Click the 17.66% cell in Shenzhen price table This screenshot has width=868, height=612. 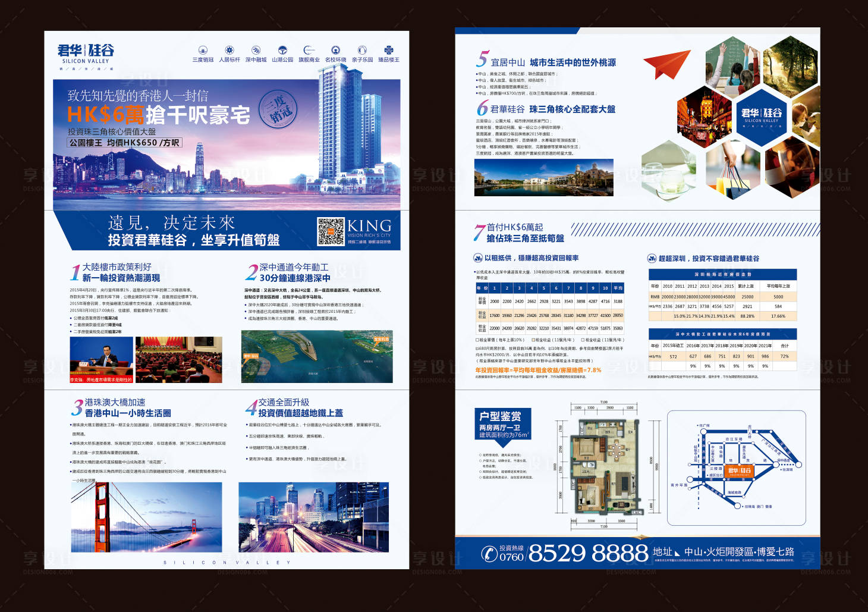click(778, 316)
